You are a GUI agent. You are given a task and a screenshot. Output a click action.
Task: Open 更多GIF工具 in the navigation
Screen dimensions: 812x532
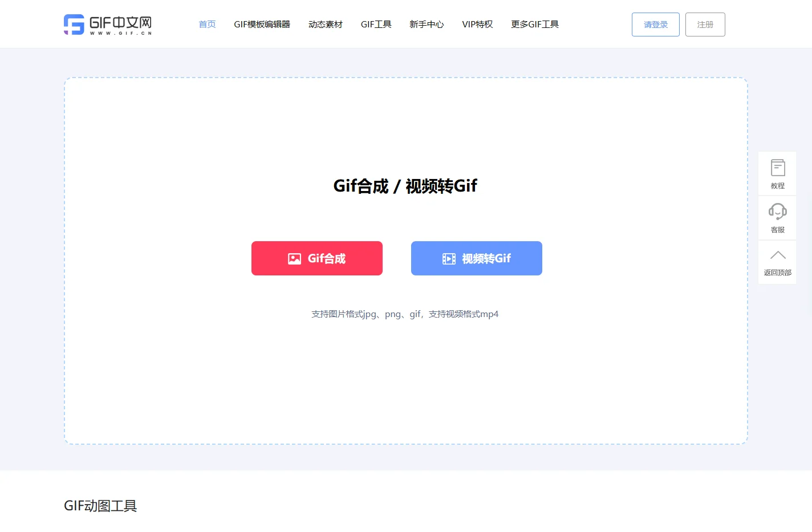tap(535, 25)
